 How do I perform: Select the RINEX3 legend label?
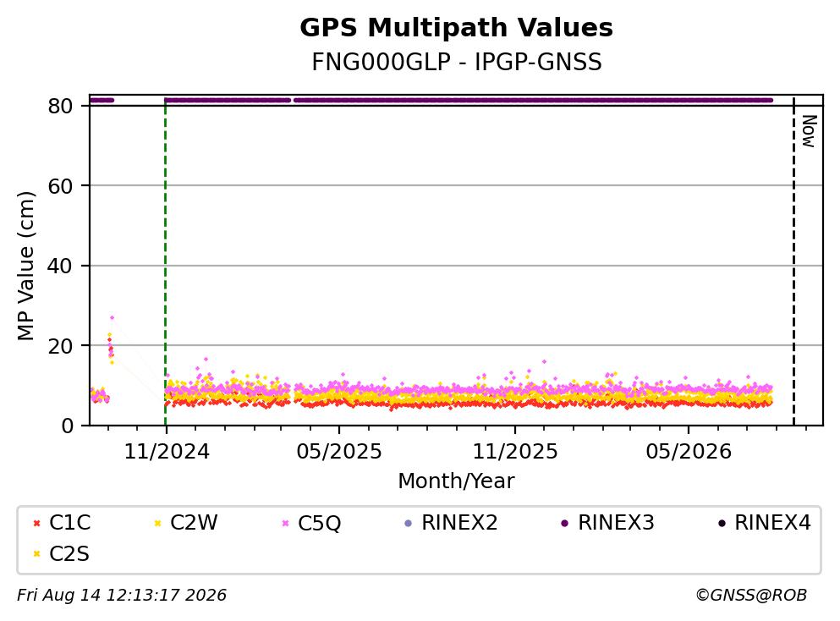[x=616, y=522]
